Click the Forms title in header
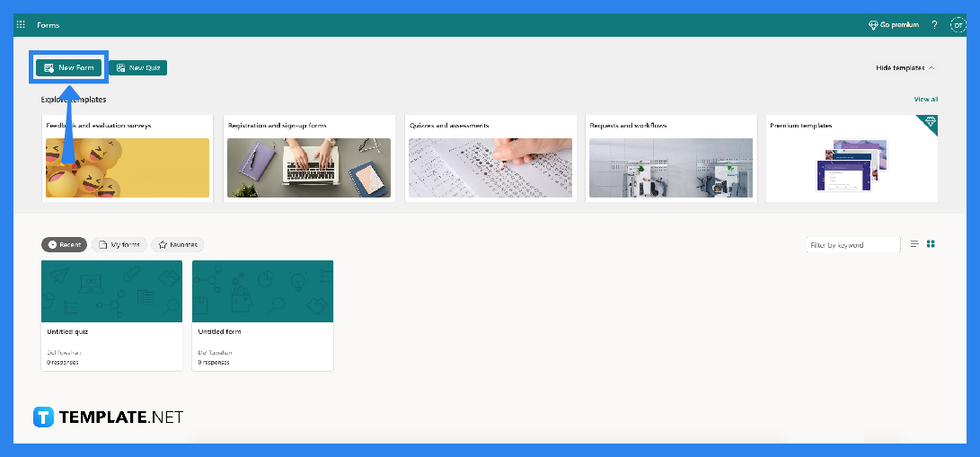The width and height of the screenshot is (980, 457). click(49, 25)
